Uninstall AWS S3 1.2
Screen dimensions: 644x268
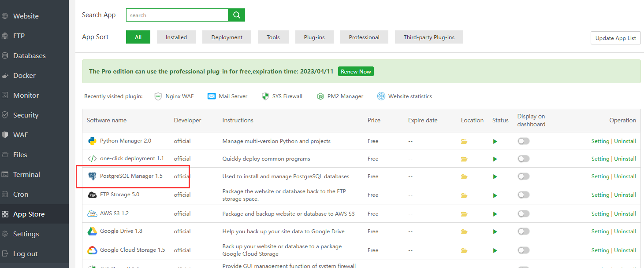click(x=625, y=214)
